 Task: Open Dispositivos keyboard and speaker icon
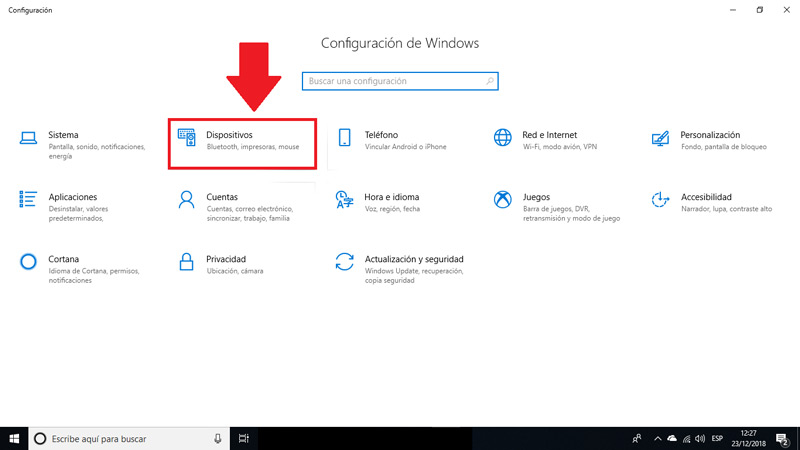pyautogui.click(x=186, y=138)
